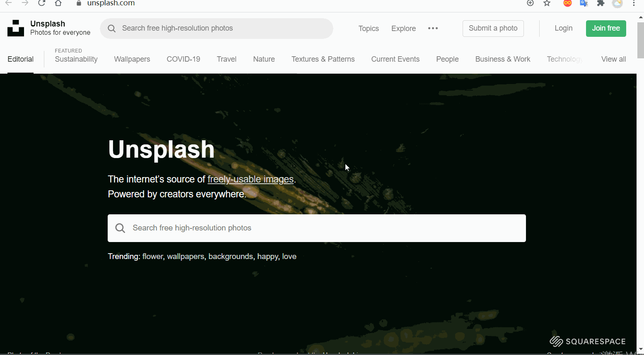
Task: Open the COVID-19 topic
Action: coord(183,59)
